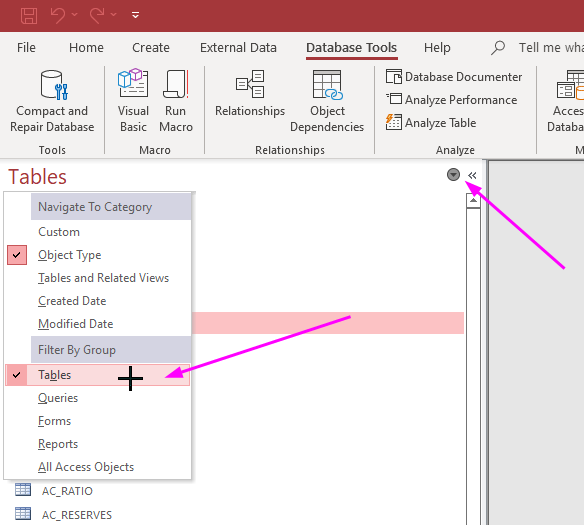Launch the Database Documenter

453,77
